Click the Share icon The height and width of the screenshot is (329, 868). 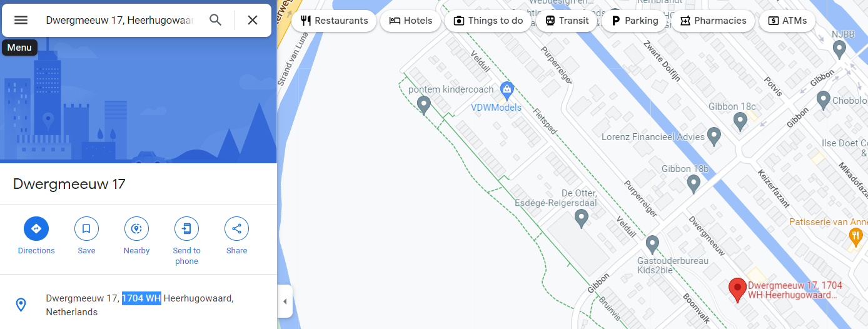[236, 228]
